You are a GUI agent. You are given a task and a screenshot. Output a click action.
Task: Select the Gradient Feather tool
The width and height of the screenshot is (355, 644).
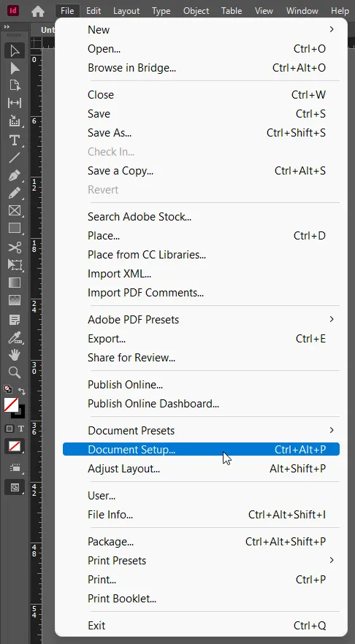point(15,300)
